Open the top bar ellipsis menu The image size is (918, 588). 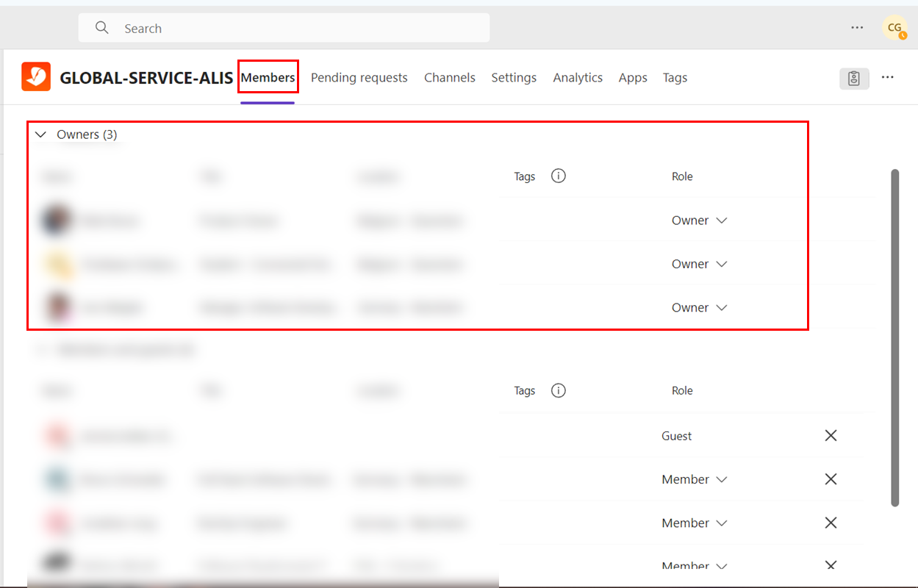(857, 28)
